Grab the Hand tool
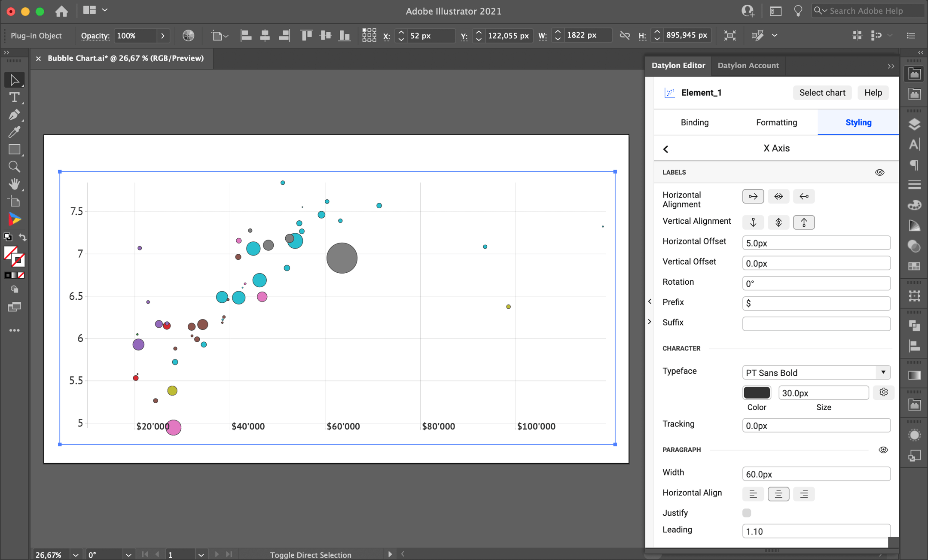Screen dimensions: 928x560 14,184
